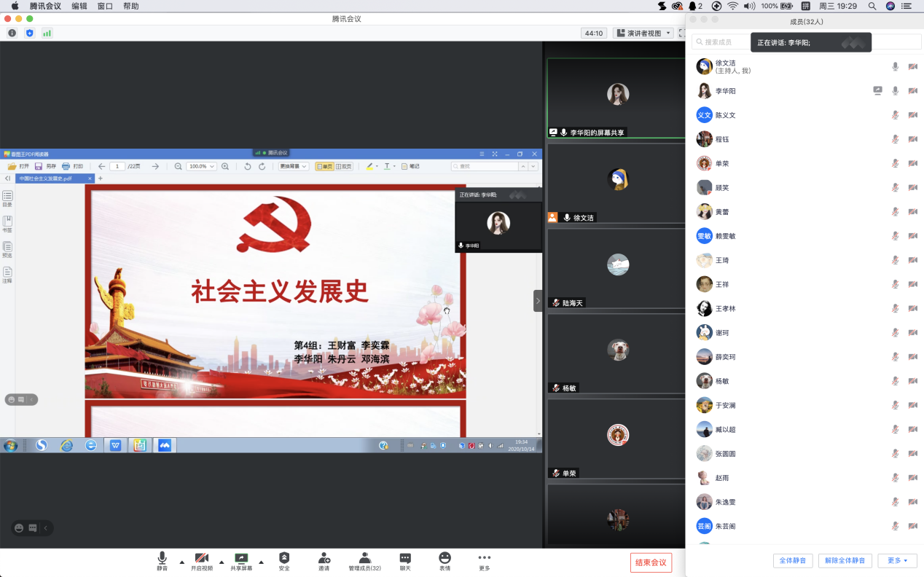Screen dimensions: 924x577
Task: Click the green network signal icon
Action: 47,33
